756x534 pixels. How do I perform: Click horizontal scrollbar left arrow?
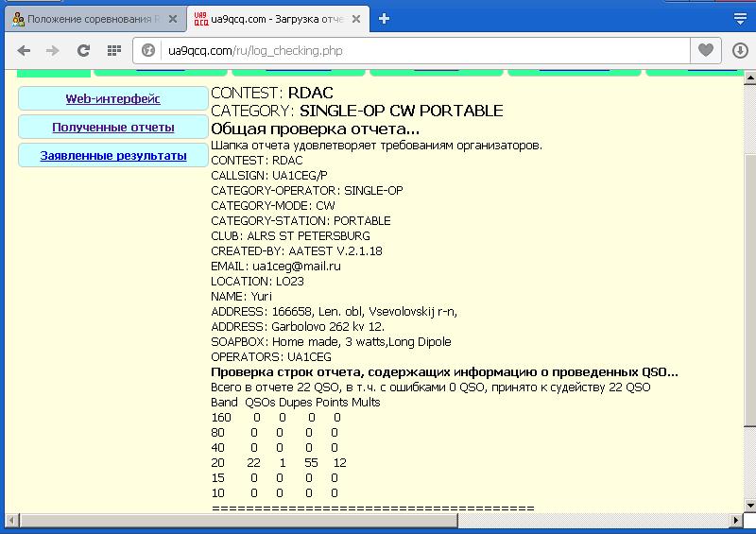pyautogui.click(x=12, y=521)
